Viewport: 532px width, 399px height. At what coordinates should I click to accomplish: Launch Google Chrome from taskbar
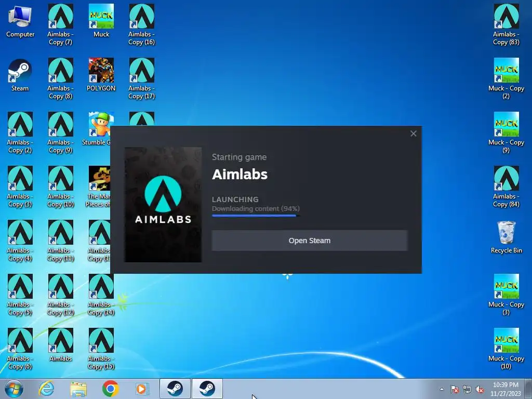click(110, 389)
